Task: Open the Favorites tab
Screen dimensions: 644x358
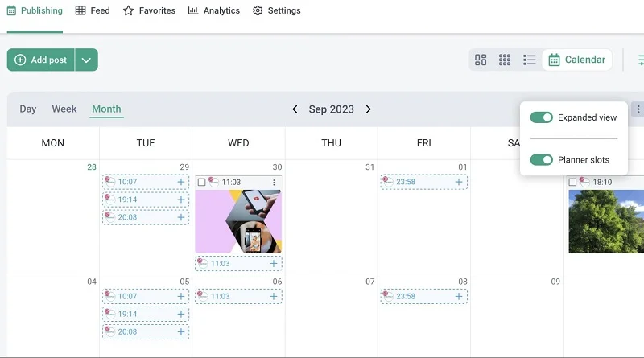Action: [x=149, y=11]
